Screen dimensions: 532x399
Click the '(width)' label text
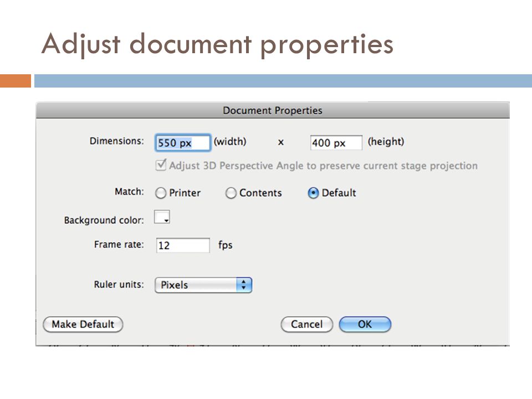[230, 141]
